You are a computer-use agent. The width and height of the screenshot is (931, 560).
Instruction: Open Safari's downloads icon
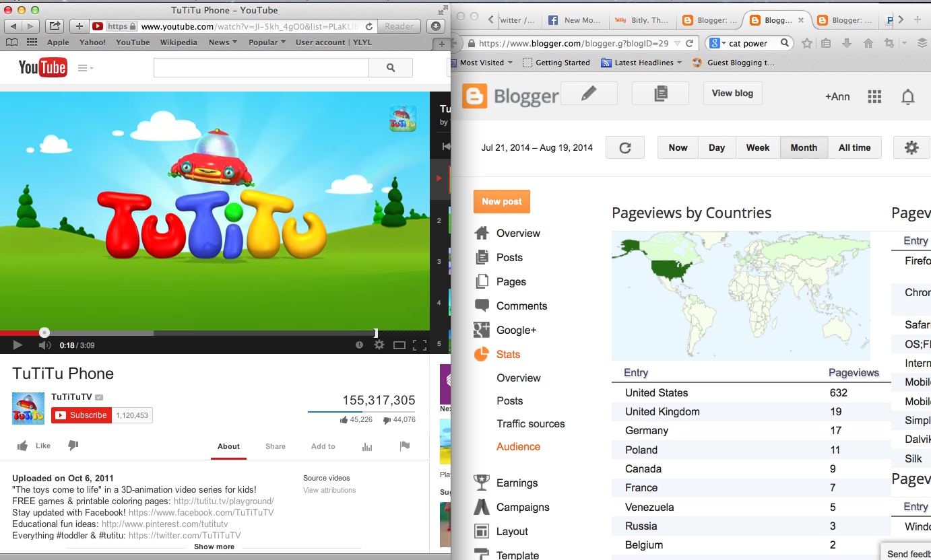pos(437,26)
